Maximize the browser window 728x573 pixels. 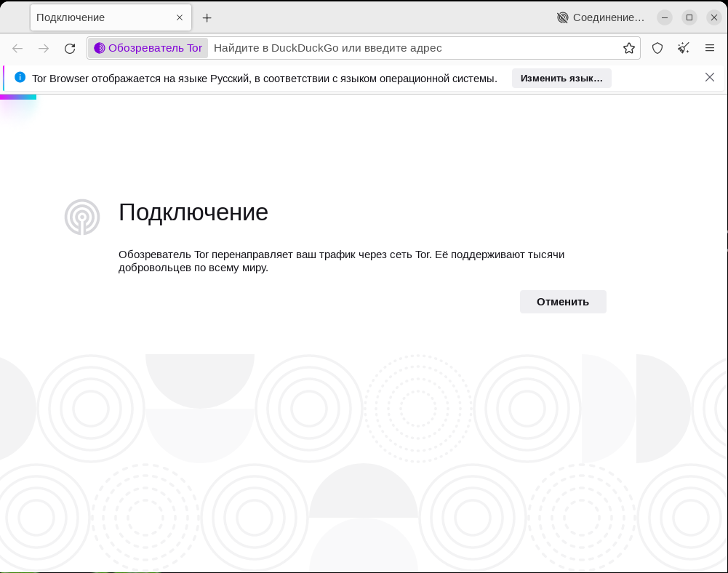(x=689, y=17)
